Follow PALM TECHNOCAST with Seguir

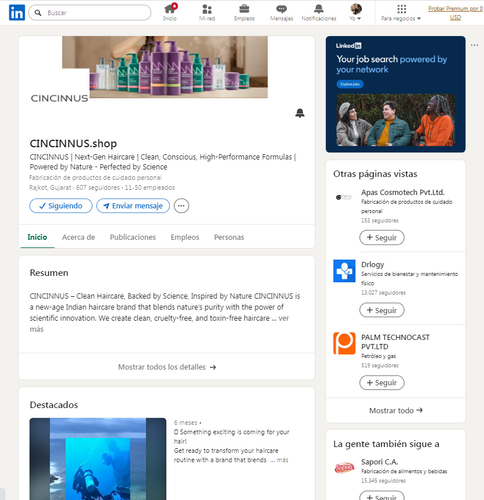coord(382,383)
